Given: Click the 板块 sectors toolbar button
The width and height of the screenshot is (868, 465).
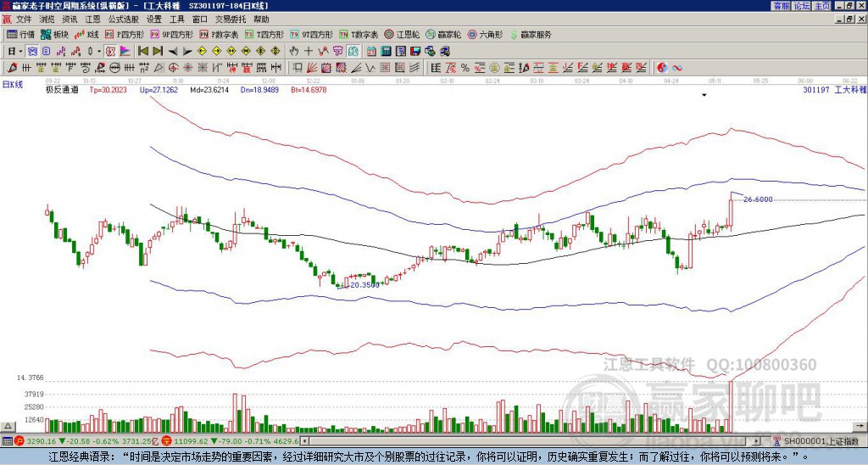Looking at the screenshot, I should coord(54,34).
